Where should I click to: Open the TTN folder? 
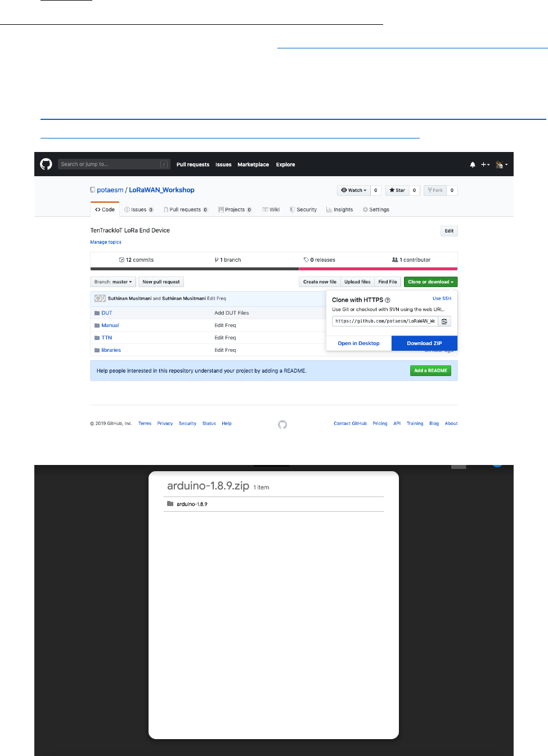click(x=107, y=338)
